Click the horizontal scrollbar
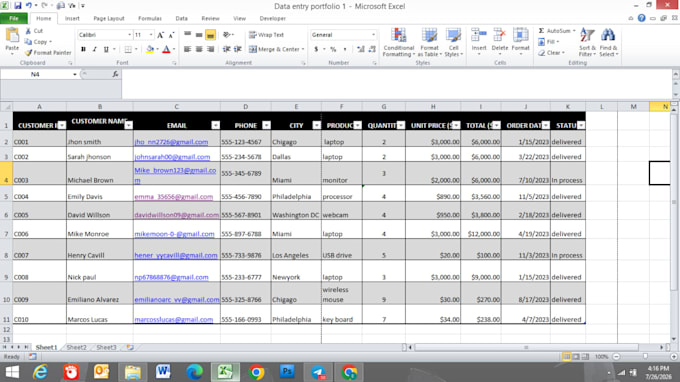Viewport: 680px width, 382px height. (x=526, y=347)
